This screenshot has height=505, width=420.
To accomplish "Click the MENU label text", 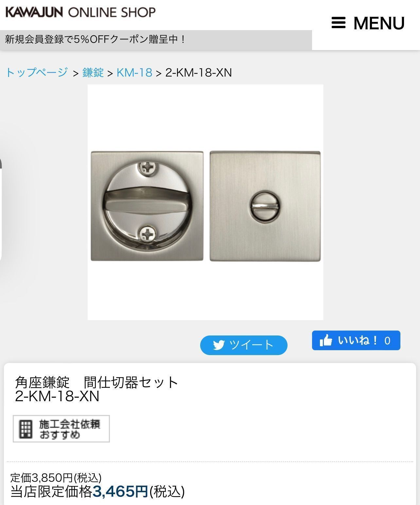I will [x=379, y=23].
